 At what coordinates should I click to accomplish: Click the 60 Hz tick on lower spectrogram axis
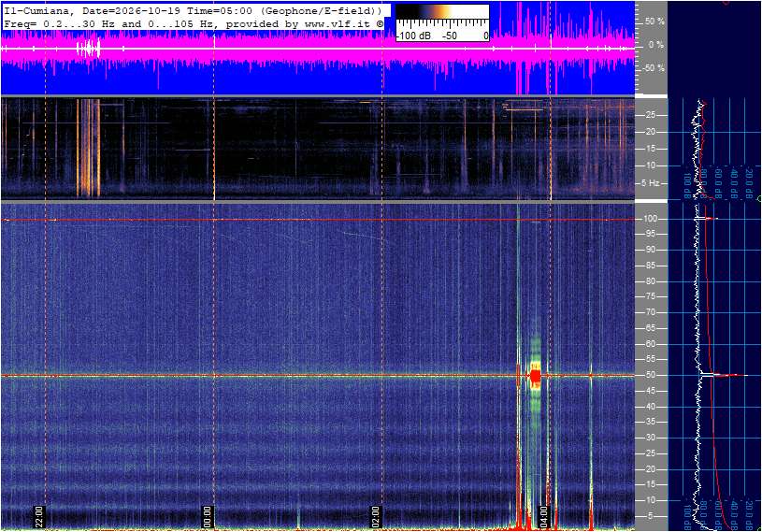pyautogui.click(x=650, y=344)
